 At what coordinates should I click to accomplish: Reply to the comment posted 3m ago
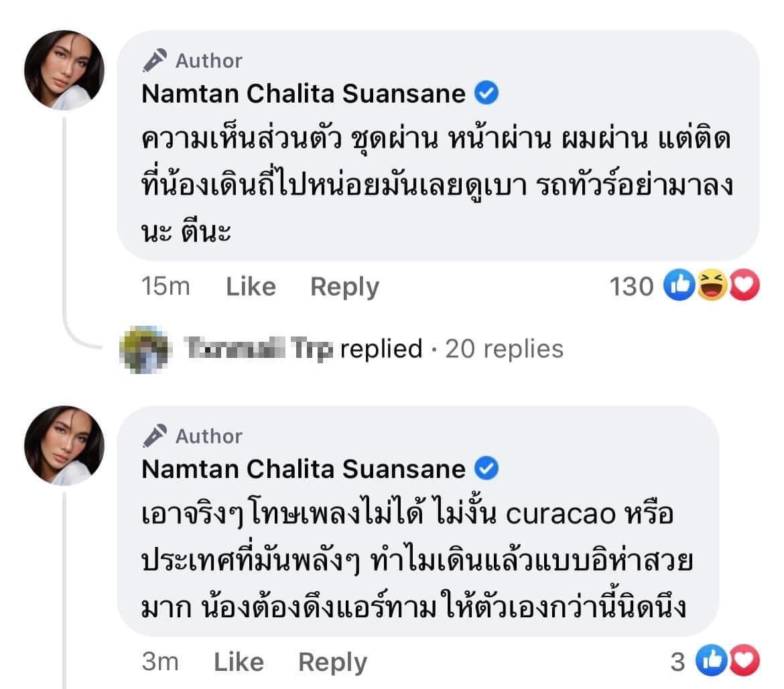click(x=332, y=662)
